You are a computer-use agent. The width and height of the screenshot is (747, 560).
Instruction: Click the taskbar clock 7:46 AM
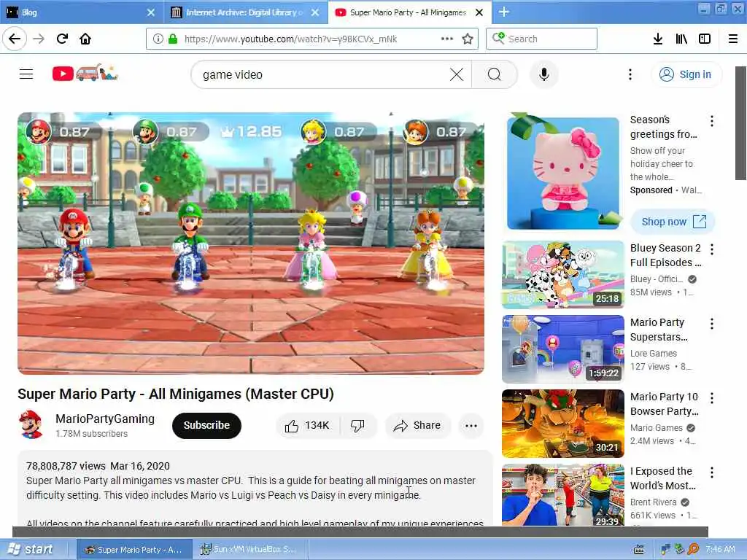(x=720, y=550)
